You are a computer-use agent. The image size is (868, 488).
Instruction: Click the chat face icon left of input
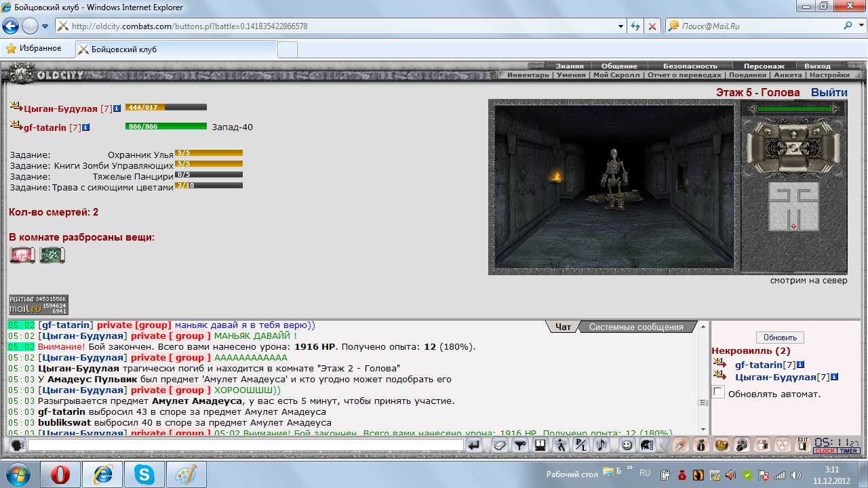click(18, 445)
